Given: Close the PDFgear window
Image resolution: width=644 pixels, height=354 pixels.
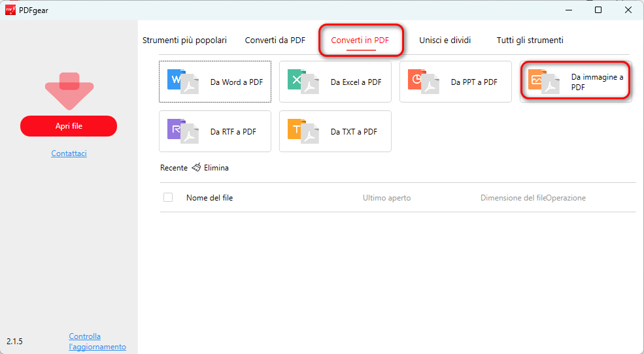Looking at the screenshot, I should 628,10.
